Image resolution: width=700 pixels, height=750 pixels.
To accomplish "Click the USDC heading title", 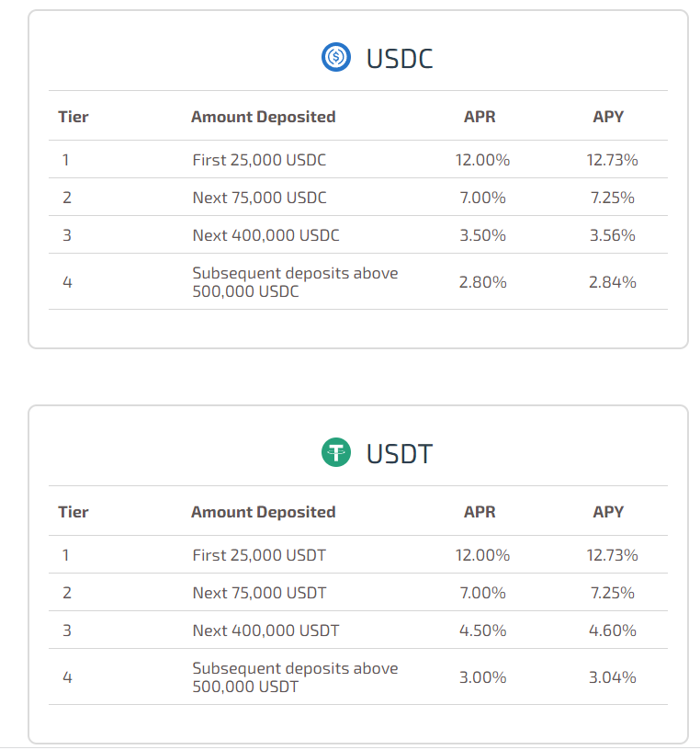I will tap(400, 59).
